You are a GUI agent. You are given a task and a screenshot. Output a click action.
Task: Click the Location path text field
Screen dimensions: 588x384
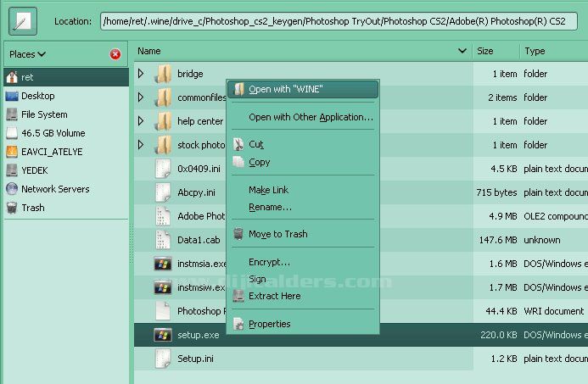click(x=339, y=21)
